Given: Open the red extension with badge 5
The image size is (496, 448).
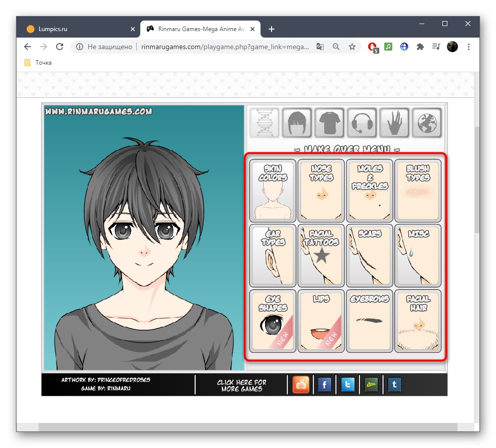Looking at the screenshot, I should 373,48.
